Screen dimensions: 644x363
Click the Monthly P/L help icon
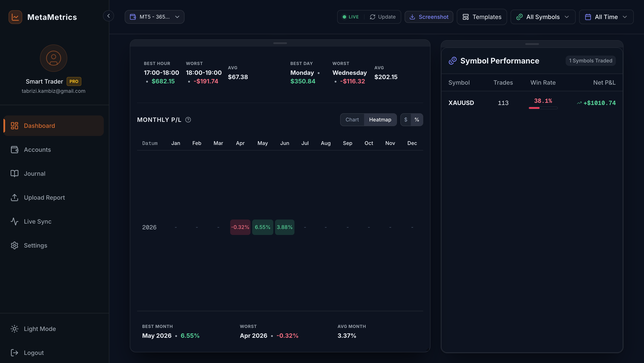[188, 120]
